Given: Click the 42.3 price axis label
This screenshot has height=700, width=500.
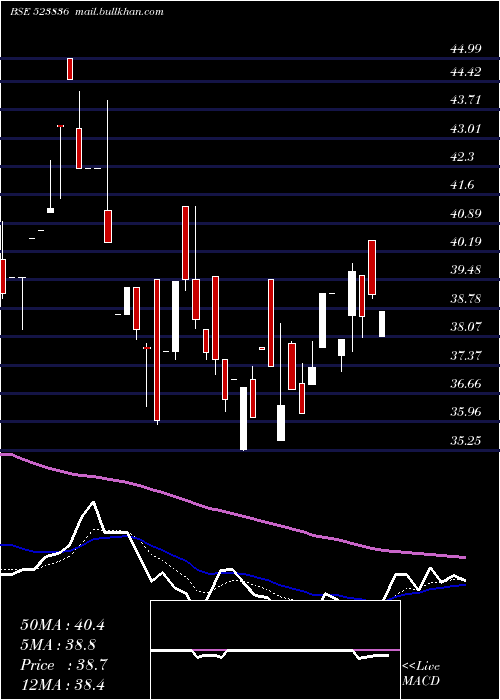Looking at the screenshot, I should [463, 157].
